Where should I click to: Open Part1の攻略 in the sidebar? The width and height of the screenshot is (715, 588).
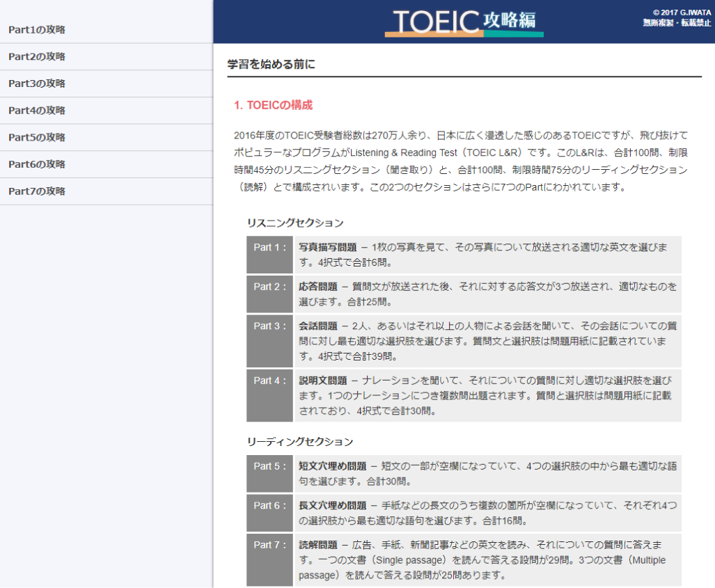[37, 30]
